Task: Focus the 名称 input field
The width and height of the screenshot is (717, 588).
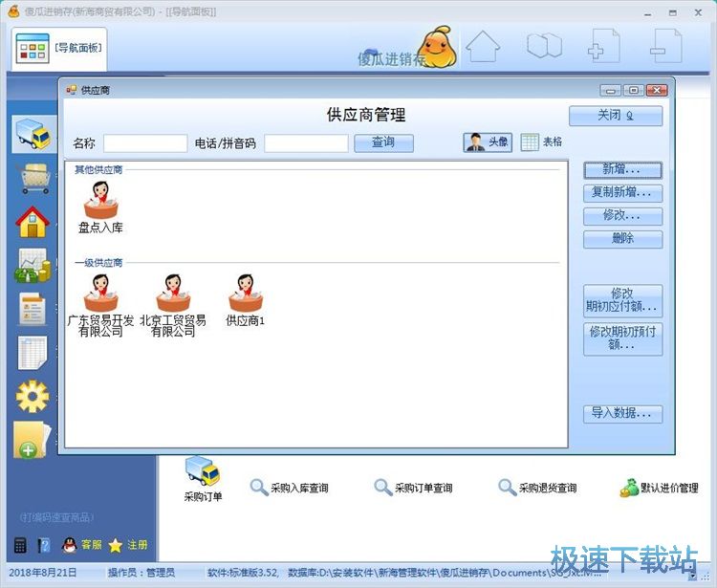Action: [145, 143]
